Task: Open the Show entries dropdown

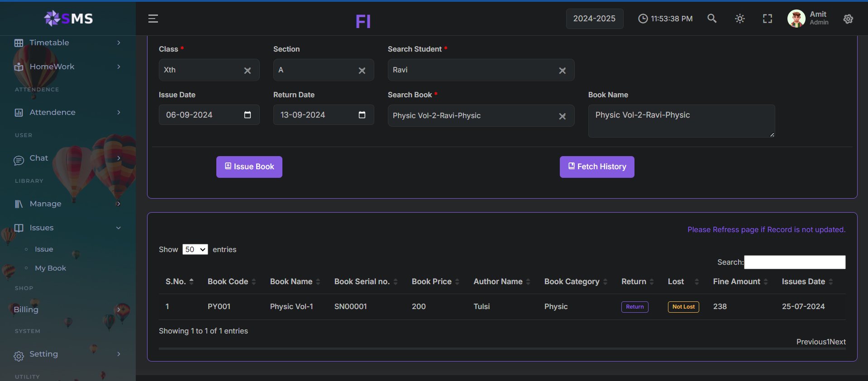Action: [195, 249]
